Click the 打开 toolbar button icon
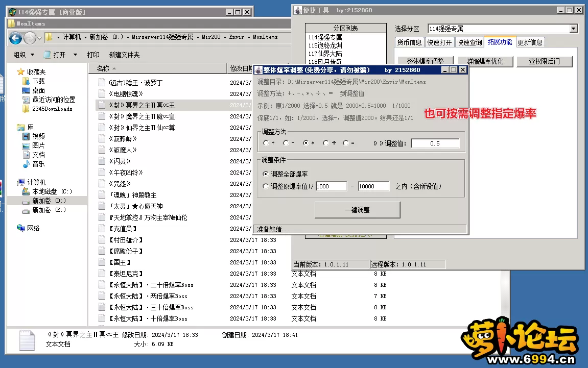Viewport: 588px width, 368px height. tap(47, 55)
